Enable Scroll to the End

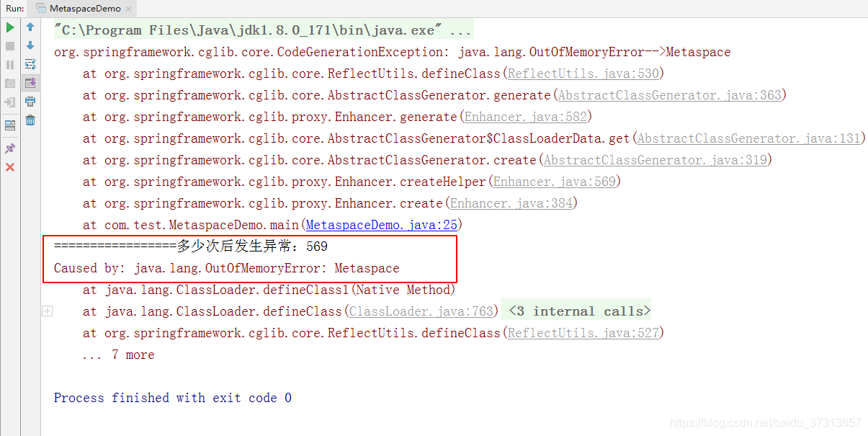coord(30,83)
